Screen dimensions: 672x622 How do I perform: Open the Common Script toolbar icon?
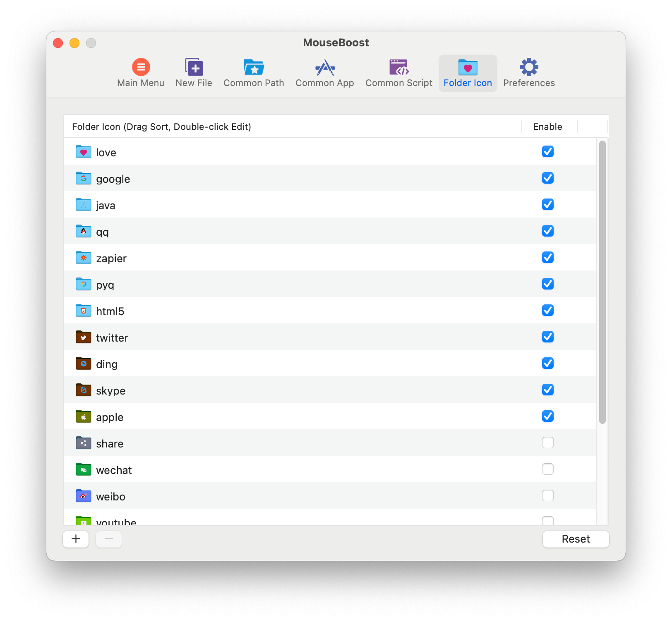[x=399, y=67]
